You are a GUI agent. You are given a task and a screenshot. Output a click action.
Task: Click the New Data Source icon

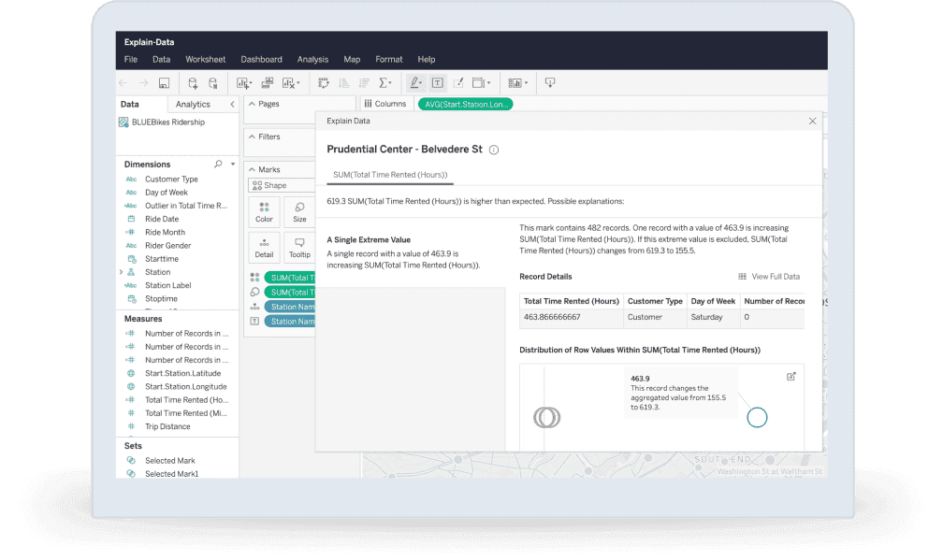tap(193, 83)
